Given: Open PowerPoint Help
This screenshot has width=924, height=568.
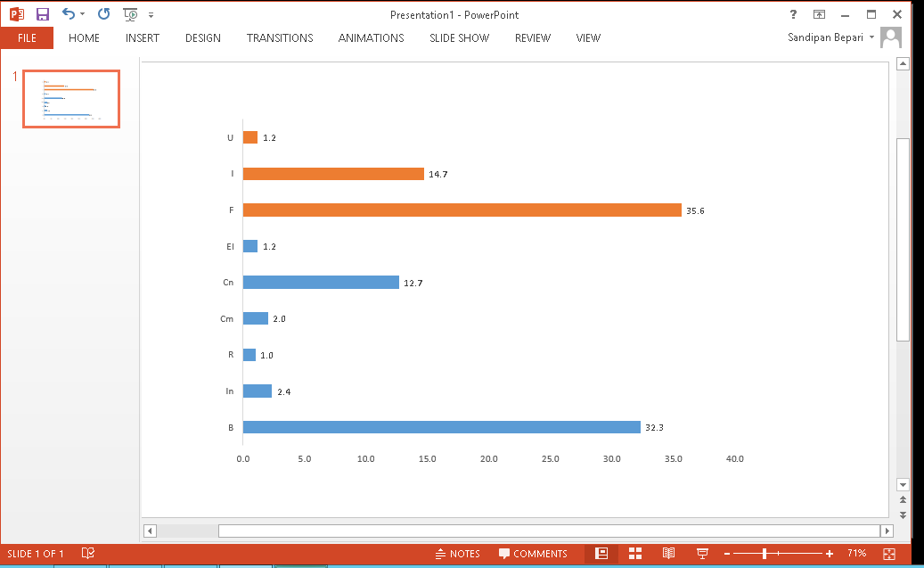Looking at the screenshot, I should point(792,14).
